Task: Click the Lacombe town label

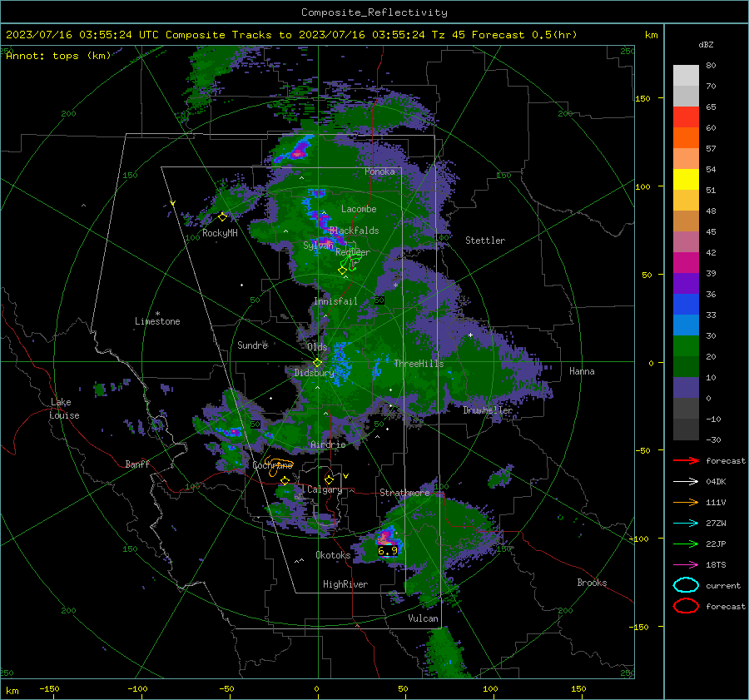Action: point(359,209)
